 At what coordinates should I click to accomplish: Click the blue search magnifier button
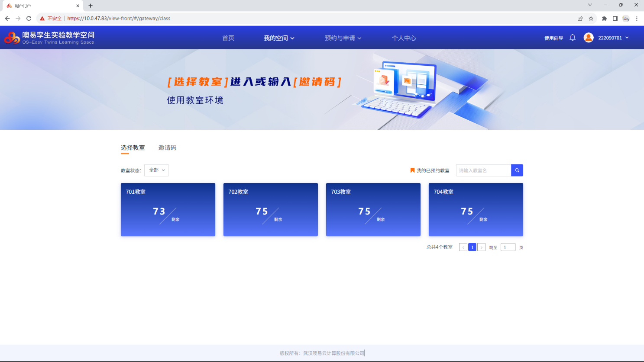tap(517, 170)
